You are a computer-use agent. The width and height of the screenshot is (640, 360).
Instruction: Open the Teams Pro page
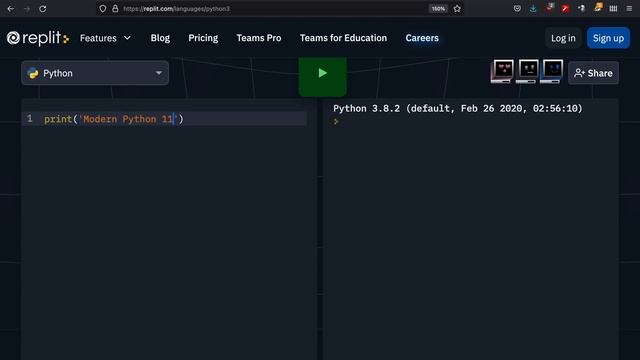[259, 38]
